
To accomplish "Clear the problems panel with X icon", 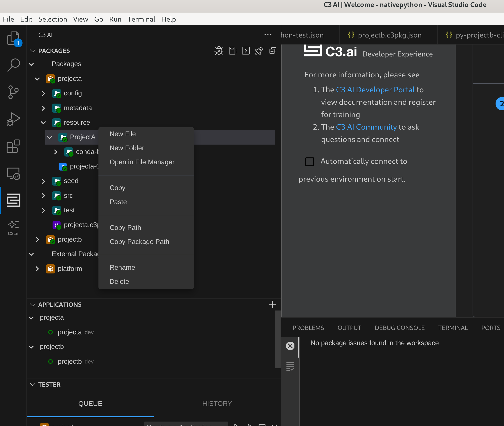I will (x=290, y=346).
